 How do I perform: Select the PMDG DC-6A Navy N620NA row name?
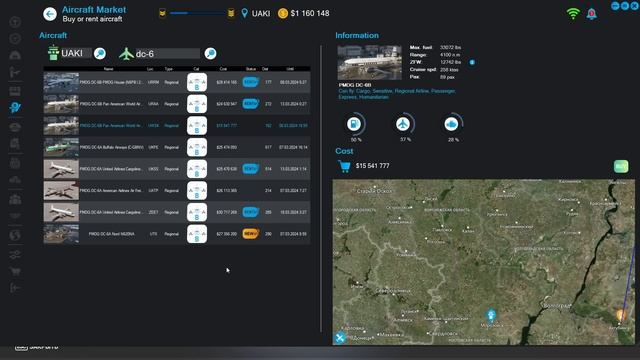click(111, 234)
